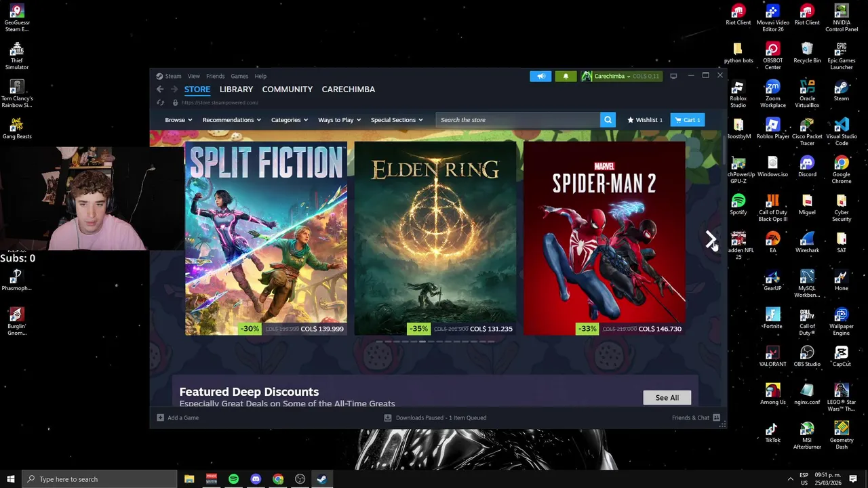868x488 pixels.
Task: Open Among Us desktop icon
Action: 772,394
